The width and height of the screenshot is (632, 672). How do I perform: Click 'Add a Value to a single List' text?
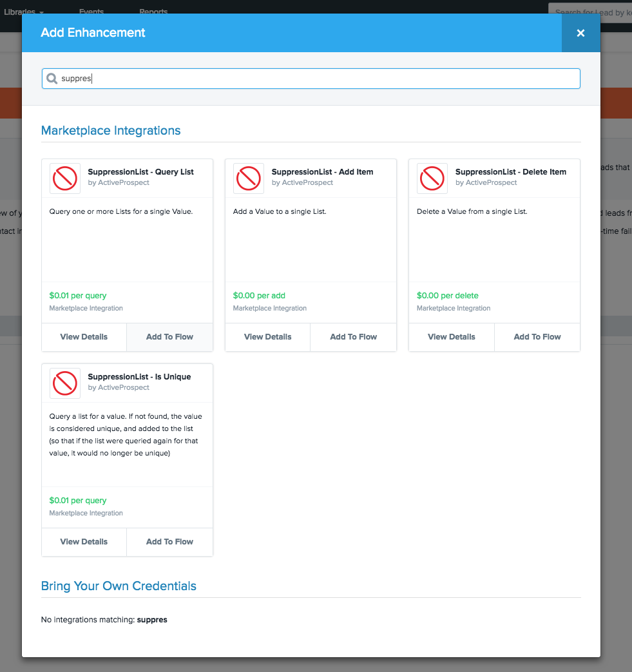[x=280, y=211]
